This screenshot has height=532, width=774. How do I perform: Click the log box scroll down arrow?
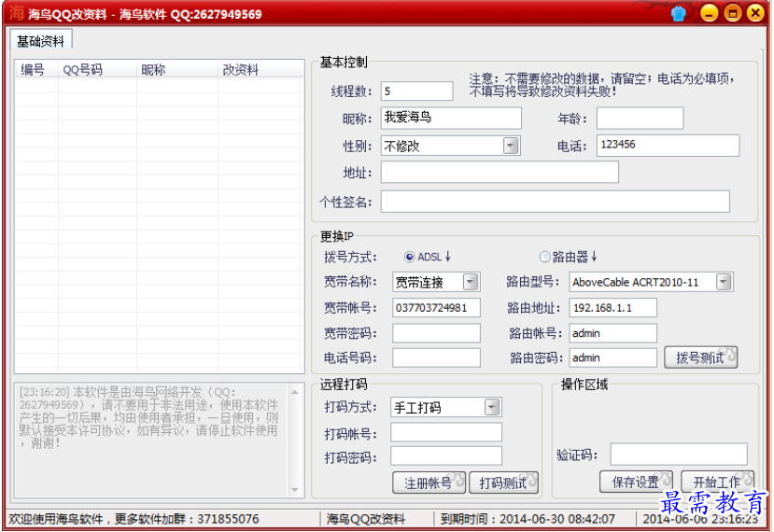pyautogui.click(x=295, y=490)
